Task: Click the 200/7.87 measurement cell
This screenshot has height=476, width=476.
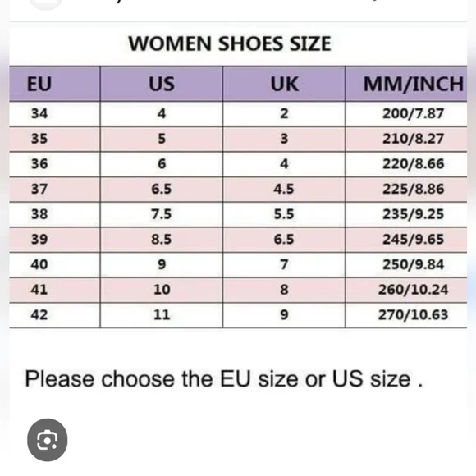Action: coord(406,114)
